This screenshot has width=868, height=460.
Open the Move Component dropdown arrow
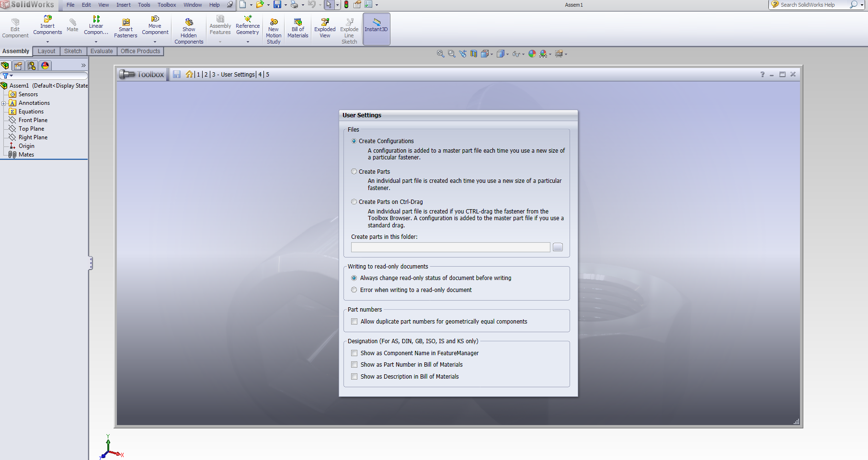(x=155, y=42)
